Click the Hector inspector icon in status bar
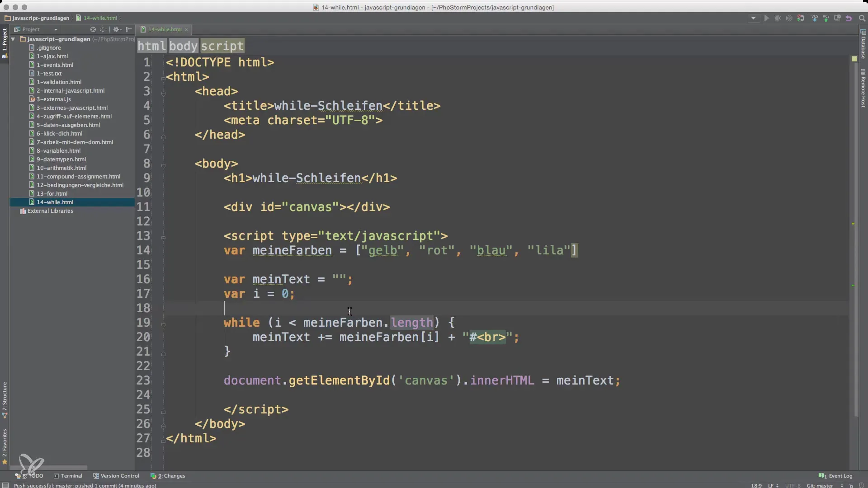The width and height of the screenshot is (868, 488). (x=861, y=485)
